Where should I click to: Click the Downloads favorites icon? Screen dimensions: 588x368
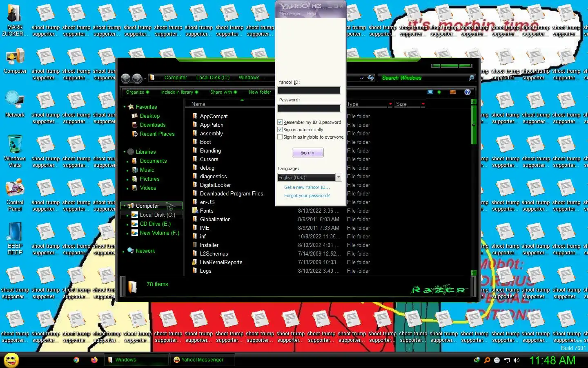coord(135,125)
